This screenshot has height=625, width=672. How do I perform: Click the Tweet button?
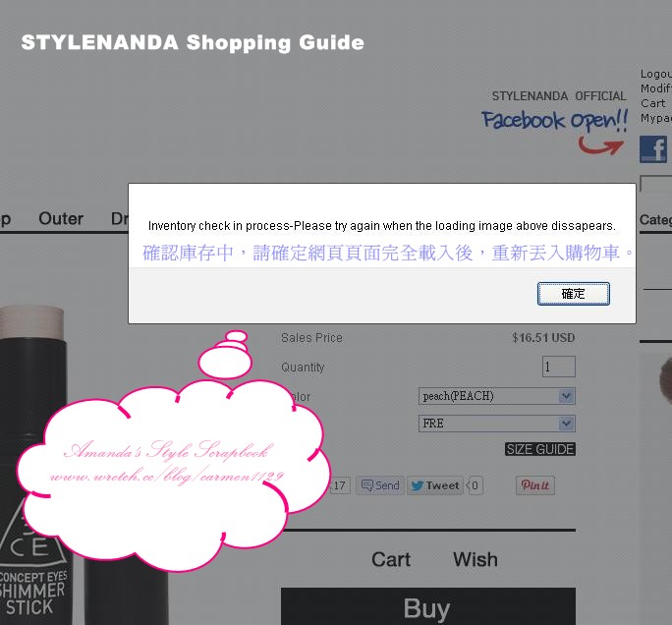point(435,485)
